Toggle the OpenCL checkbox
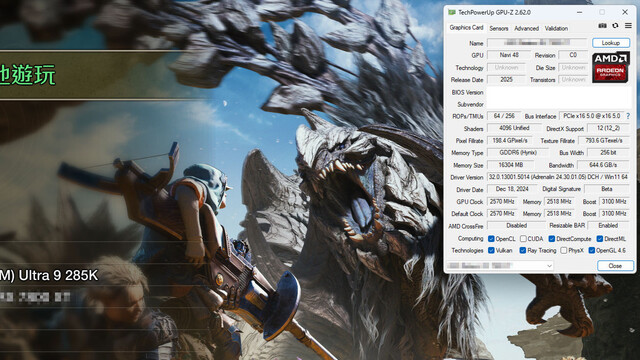Screen dimensions: 640x360 pos(491,238)
